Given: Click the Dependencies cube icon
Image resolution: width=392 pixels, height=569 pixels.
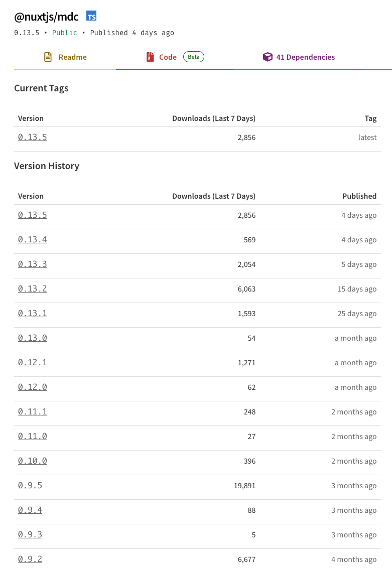Looking at the screenshot, I should [x=268, y=57].
